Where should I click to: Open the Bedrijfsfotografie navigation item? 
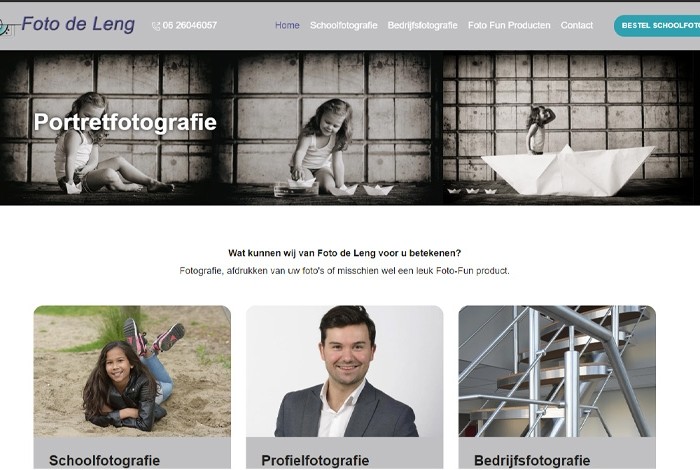coord(422,25)
